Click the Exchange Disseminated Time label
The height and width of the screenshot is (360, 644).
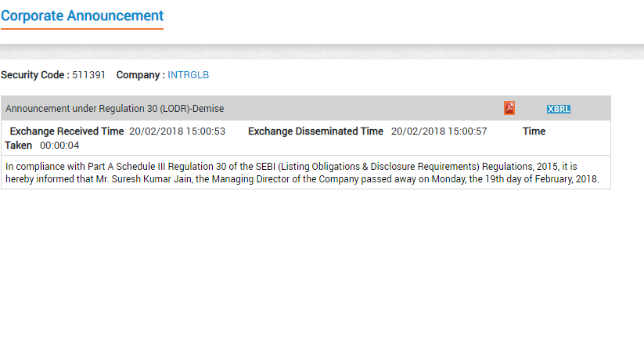[x=315, y=131]
